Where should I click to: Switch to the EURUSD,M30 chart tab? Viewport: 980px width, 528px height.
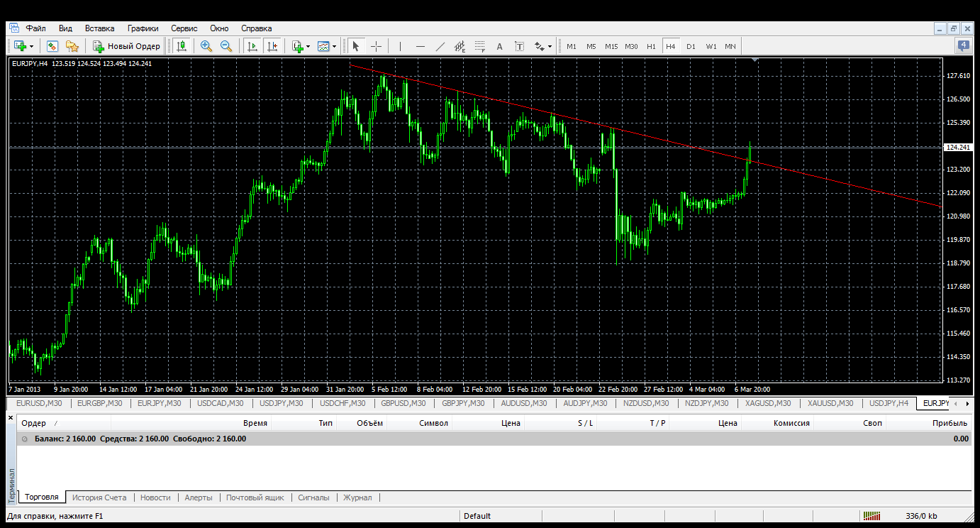pyautogui.click(x=38, y=403)
